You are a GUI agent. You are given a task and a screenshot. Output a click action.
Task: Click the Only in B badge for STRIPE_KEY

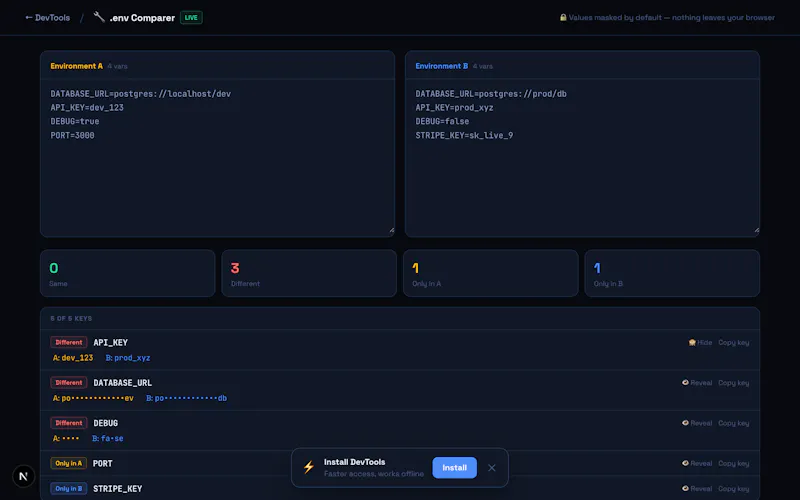coord(69,488)
